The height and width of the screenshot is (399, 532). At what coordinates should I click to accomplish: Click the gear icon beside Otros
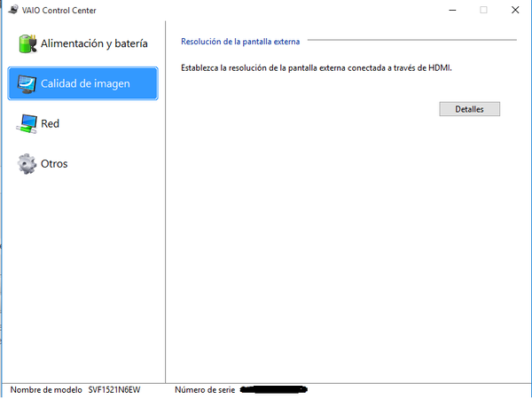tap(27, 164)
